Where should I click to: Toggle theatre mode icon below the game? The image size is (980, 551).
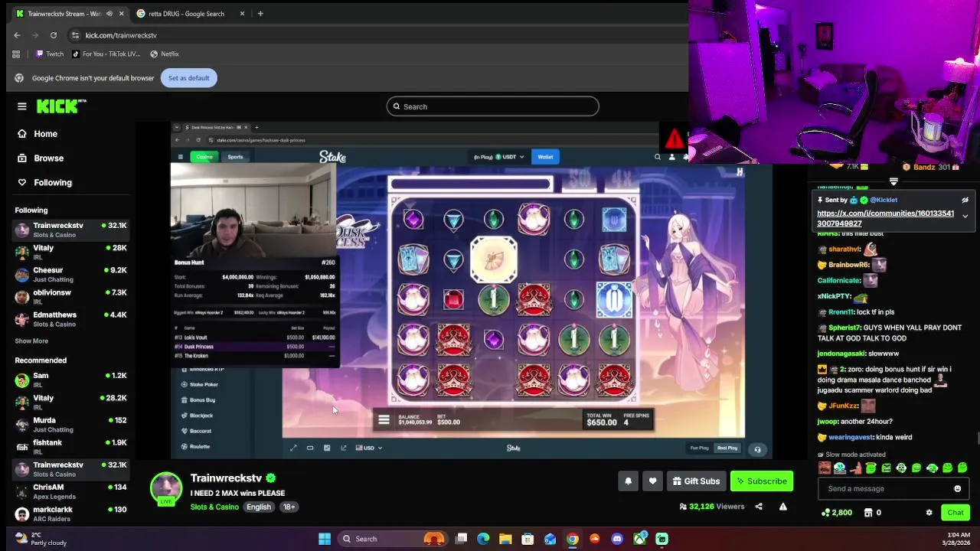click(x=310, y=448)
